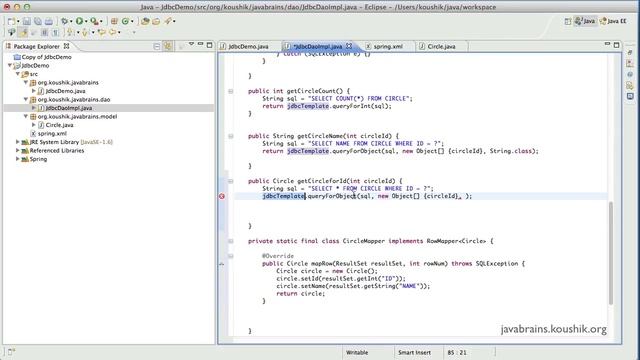Open Package Explorer view menu triangle

click(191, 44)
